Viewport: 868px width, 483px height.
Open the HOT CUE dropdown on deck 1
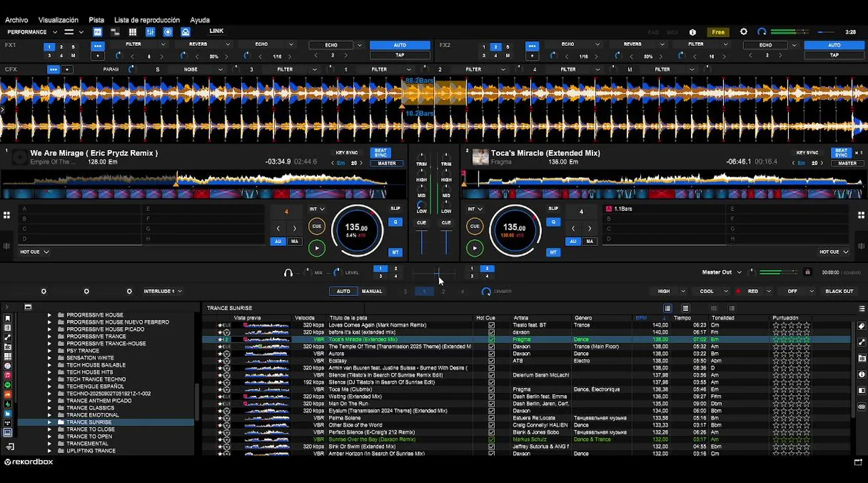34,252
